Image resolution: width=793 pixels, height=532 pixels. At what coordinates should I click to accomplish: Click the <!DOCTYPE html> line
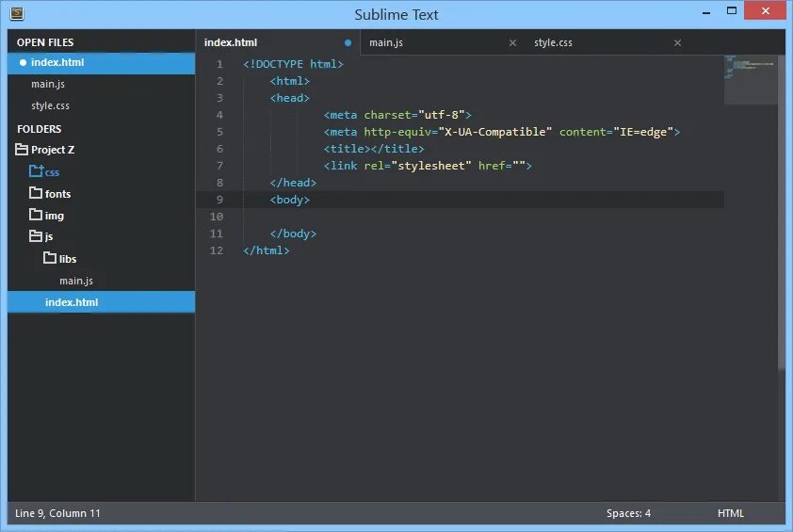(293, 64)
